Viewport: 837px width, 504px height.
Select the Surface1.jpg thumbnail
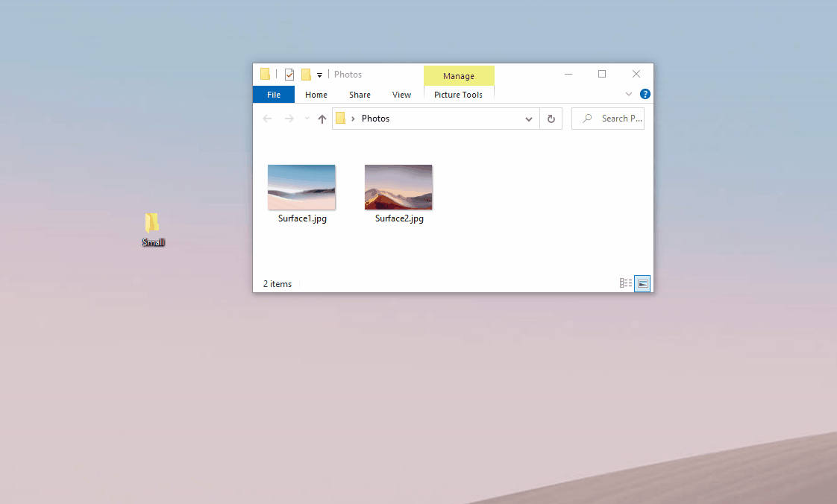[301, 186]
